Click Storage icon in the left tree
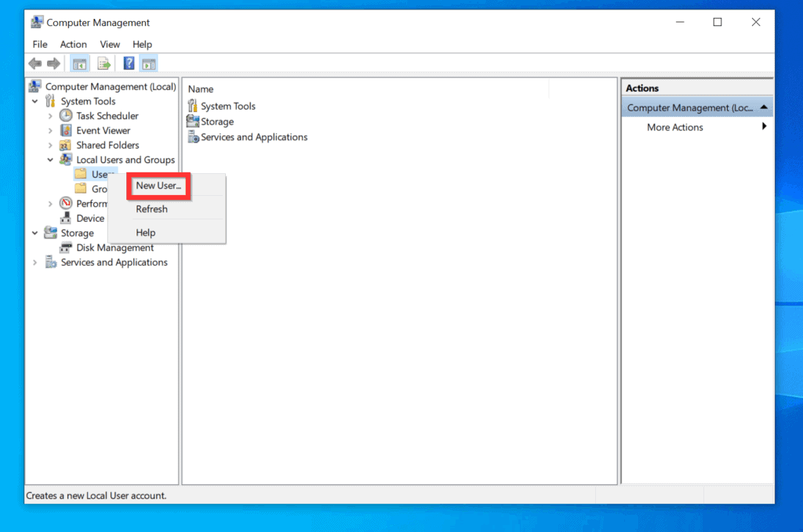The width and height of the screenshot is (803, 532). (50, 233)
